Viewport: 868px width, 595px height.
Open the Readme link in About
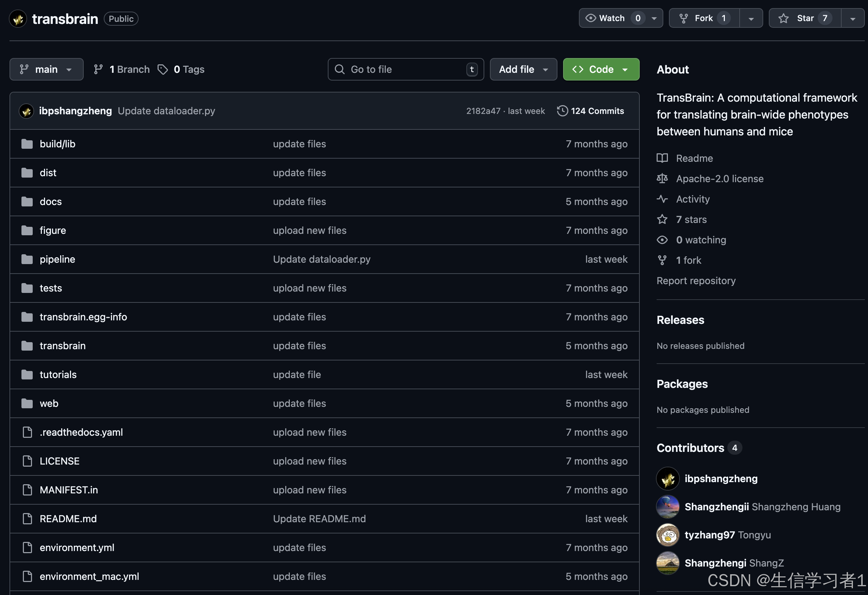click(x=694, y=158)
